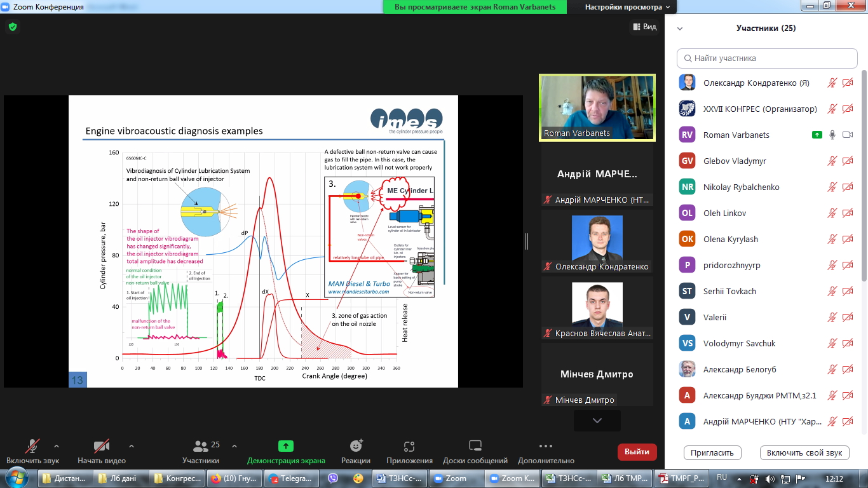
Task: Expand audio options arrow beside microphone
Action: click(57, 446)
